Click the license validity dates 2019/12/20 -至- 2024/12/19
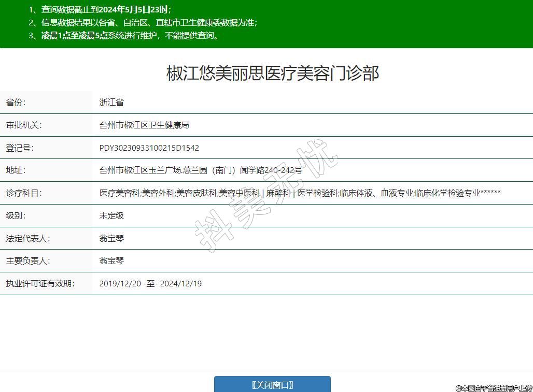The width and height of the screenshot is (533, 392). [150, 284]
